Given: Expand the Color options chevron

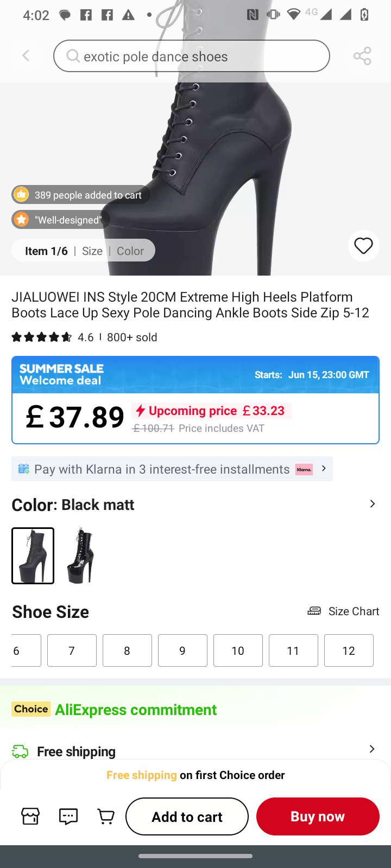Looking at the screenshot, I should click(373, 504).
